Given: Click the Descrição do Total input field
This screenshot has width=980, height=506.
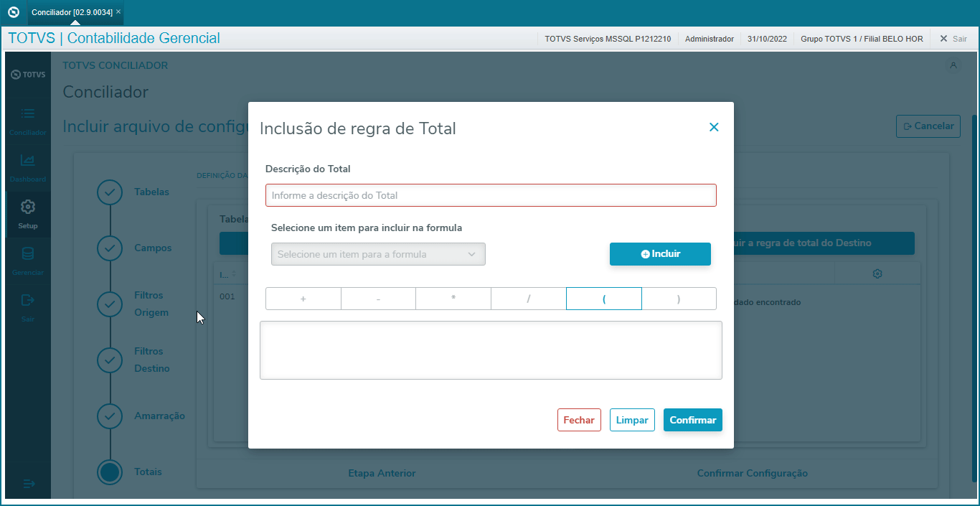Looking at the screenshot, I should coord(491,195).
